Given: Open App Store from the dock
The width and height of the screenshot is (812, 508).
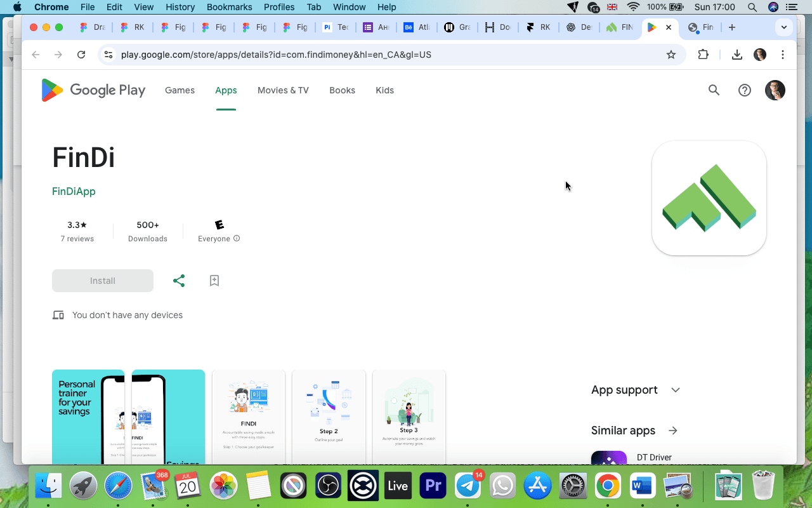Looking at the screenshot, I should pos(537,486).
